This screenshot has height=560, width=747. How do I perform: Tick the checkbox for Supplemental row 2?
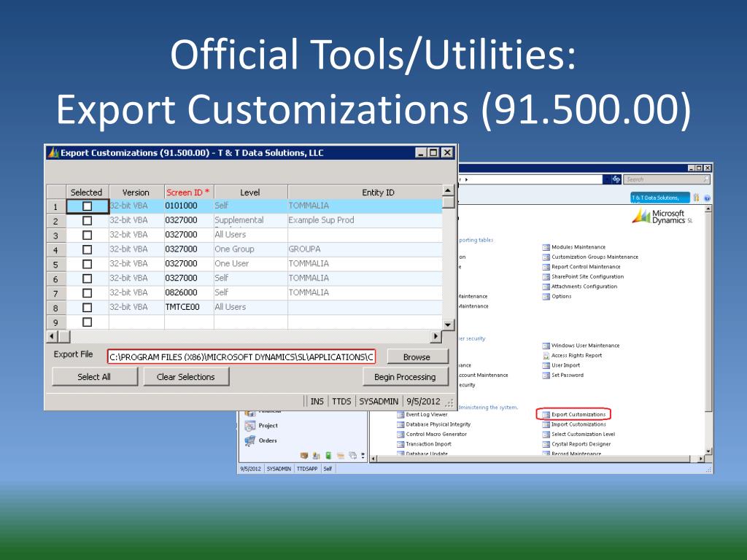point(88,220)
